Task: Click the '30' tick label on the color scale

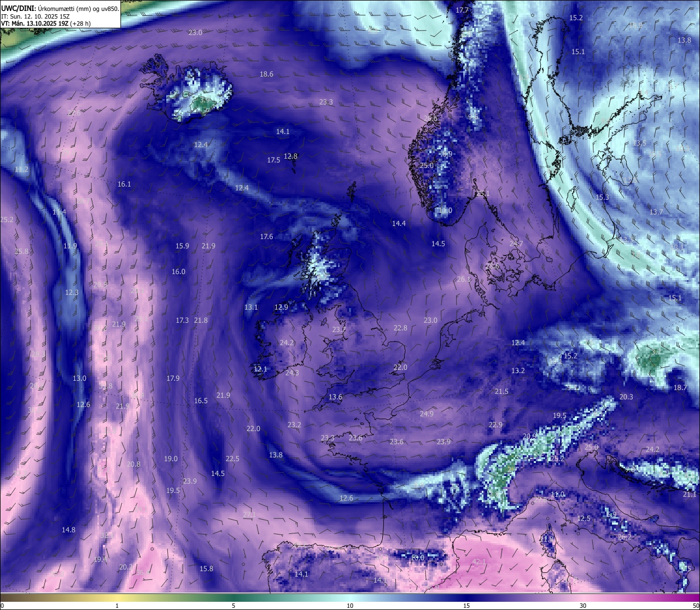Action: (584, 606)
